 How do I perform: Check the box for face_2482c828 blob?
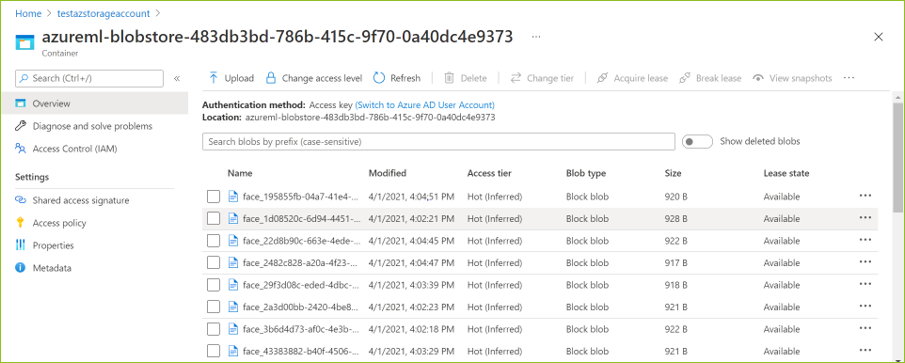(214, 263)
